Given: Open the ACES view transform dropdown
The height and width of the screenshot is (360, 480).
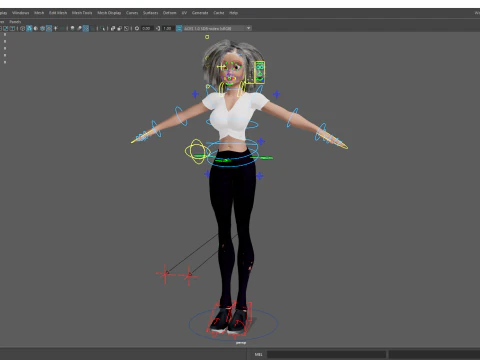Looking at the screenshot, I should point(217,28).
